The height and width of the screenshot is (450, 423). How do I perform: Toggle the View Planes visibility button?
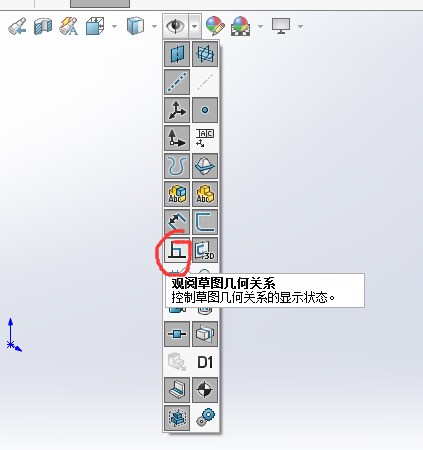pos(177,54)
